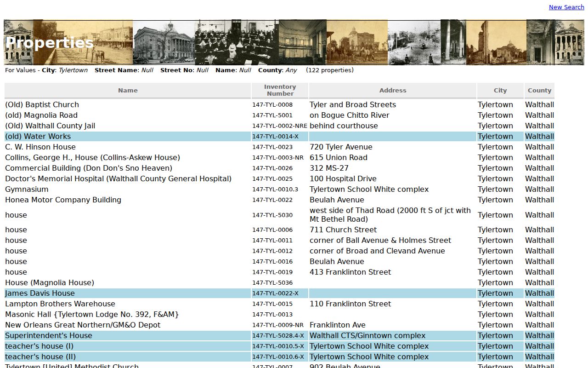Click inventory number 147-TYL-5030
The image size is (588, 368).
pos(272,215)
